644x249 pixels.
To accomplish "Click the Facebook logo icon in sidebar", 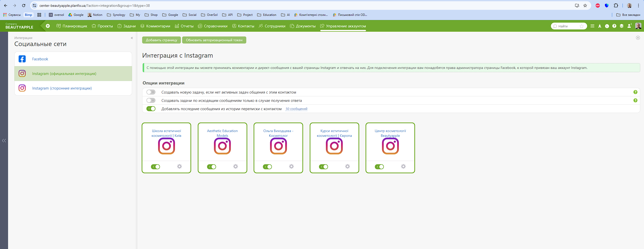I will click(x=22, y=59).
